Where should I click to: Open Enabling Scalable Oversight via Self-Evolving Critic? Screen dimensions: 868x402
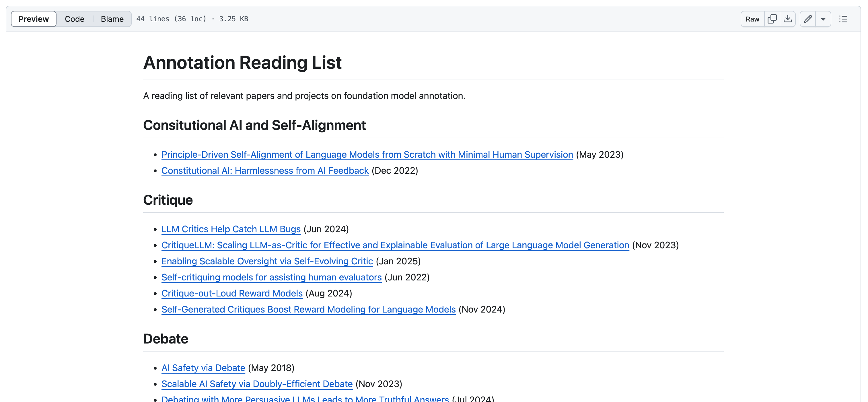(x=267, y=261)
